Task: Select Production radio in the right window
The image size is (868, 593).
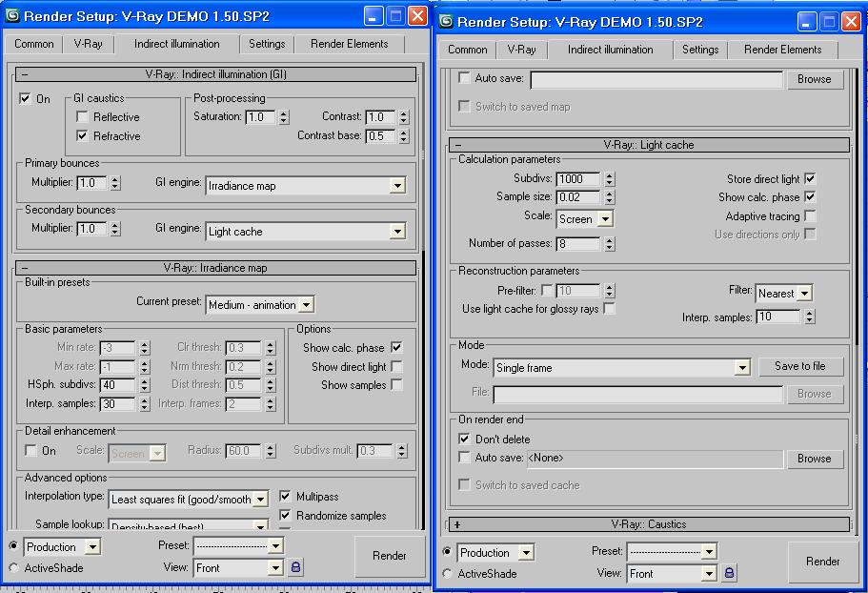Action: pyautogui.click(x=447, y=551)
